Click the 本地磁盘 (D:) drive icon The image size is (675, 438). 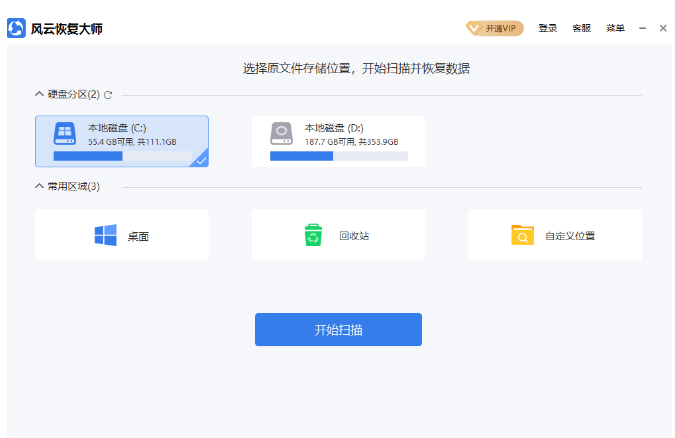[282, 134]
